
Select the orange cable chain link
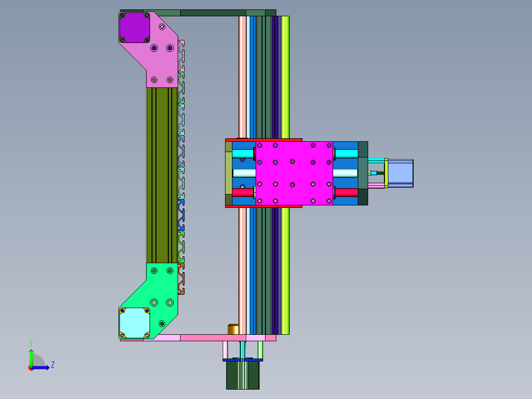click(181, 279)
